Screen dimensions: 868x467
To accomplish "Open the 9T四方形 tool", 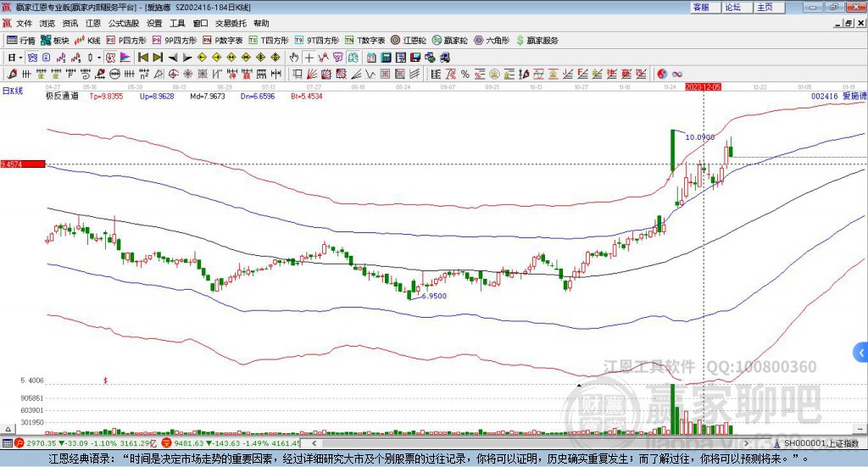I will tap(317, 41).
